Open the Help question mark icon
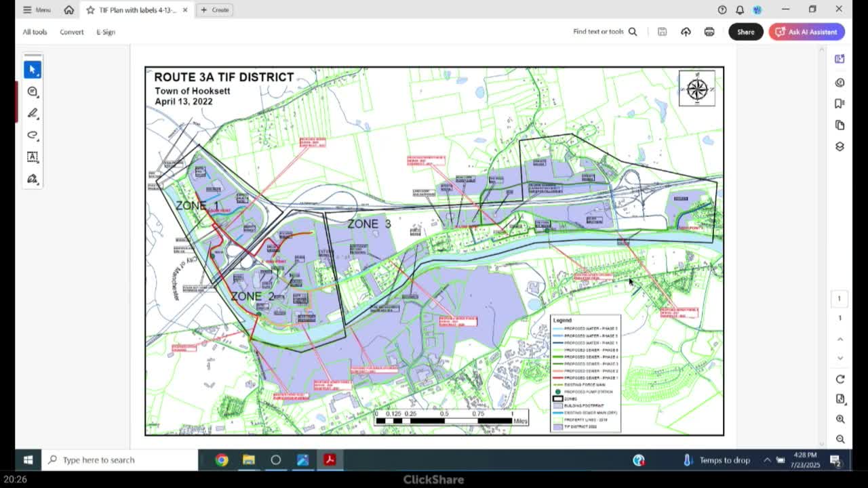 coord(722,9)
